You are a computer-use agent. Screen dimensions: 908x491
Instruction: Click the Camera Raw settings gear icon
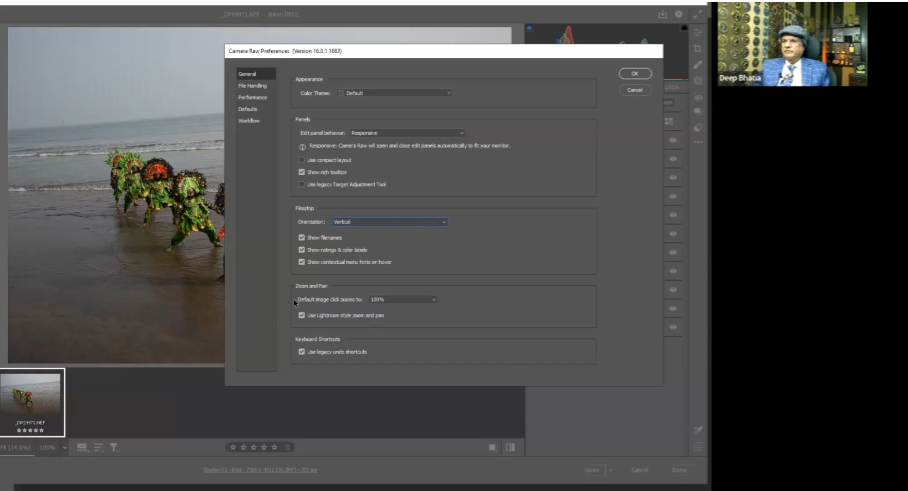point(679,15)
